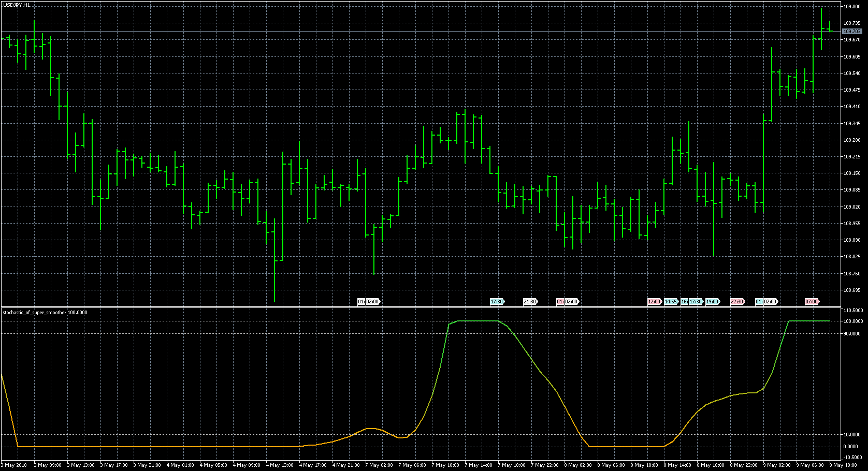This screenshot has height=471, width=868.
Task: Select the 17:30 marker beside 19:00
Action: coord(696,302)
